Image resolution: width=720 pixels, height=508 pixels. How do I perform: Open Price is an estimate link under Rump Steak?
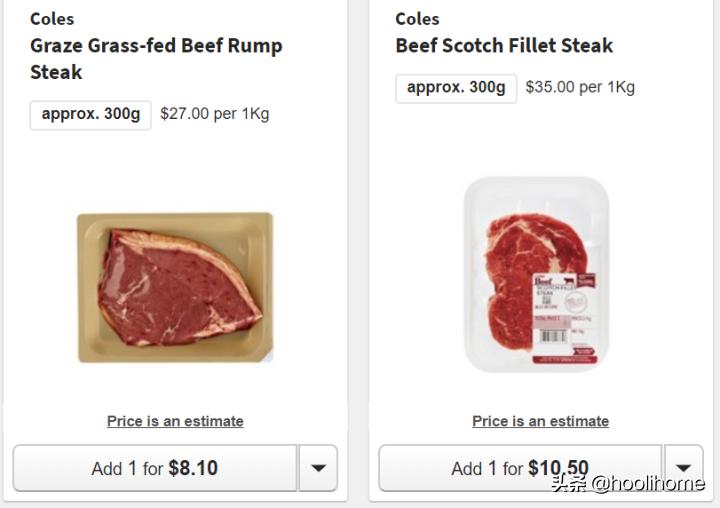click(175, 421)
